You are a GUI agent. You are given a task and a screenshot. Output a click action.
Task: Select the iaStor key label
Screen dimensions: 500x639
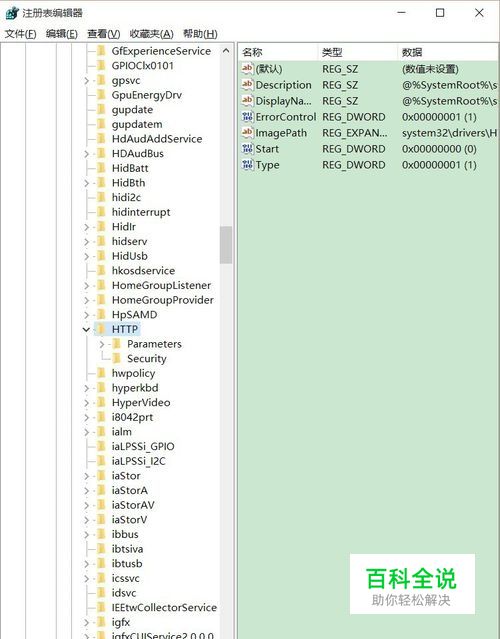(126, 476)
